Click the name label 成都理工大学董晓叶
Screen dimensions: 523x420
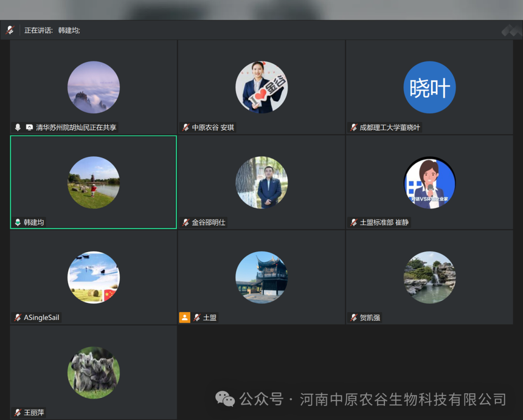[x=390, y=127]
